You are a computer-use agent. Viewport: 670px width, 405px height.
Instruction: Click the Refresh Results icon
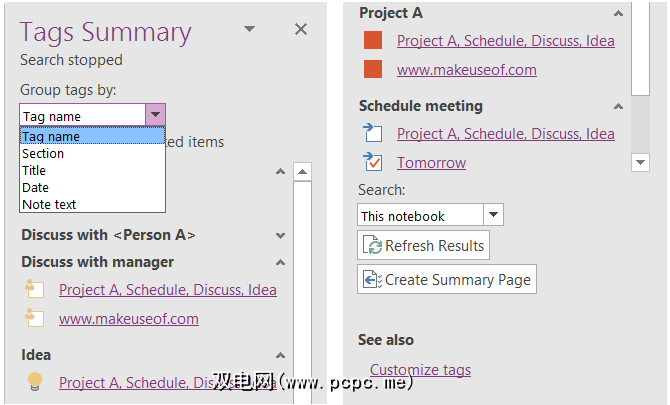coord(374,246)
